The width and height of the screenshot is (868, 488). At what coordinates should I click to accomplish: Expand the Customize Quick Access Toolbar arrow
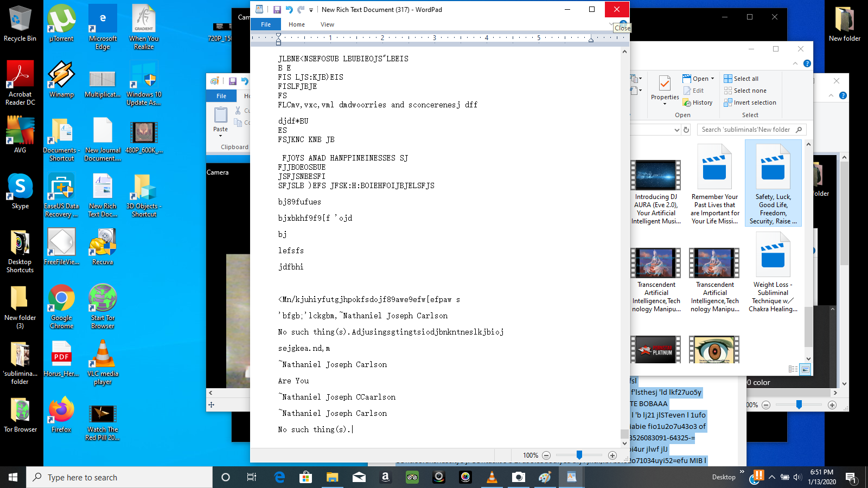tap(311, 10)
